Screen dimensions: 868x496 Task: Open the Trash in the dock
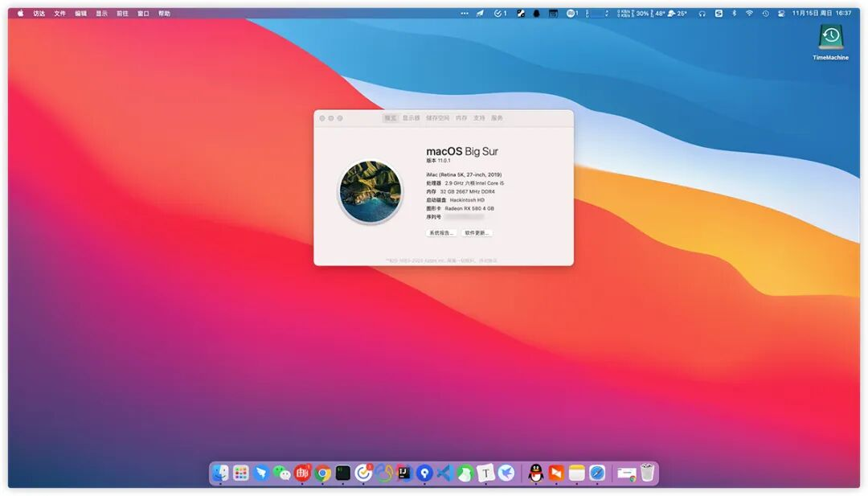pos(647,473)
